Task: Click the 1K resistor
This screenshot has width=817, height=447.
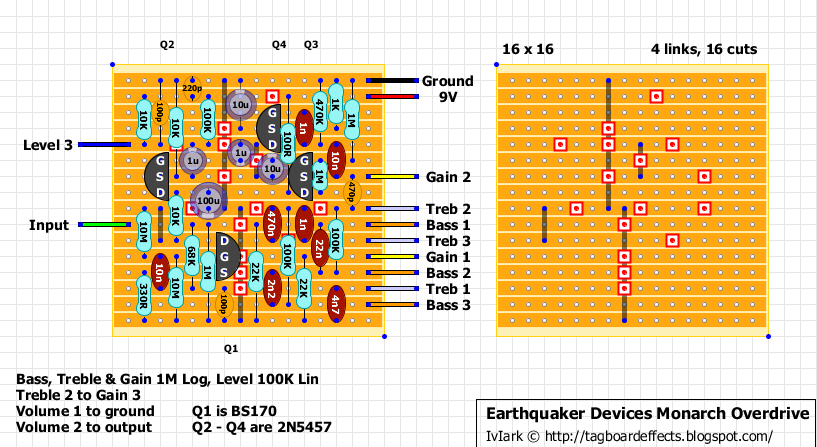Action: point(336,104)
